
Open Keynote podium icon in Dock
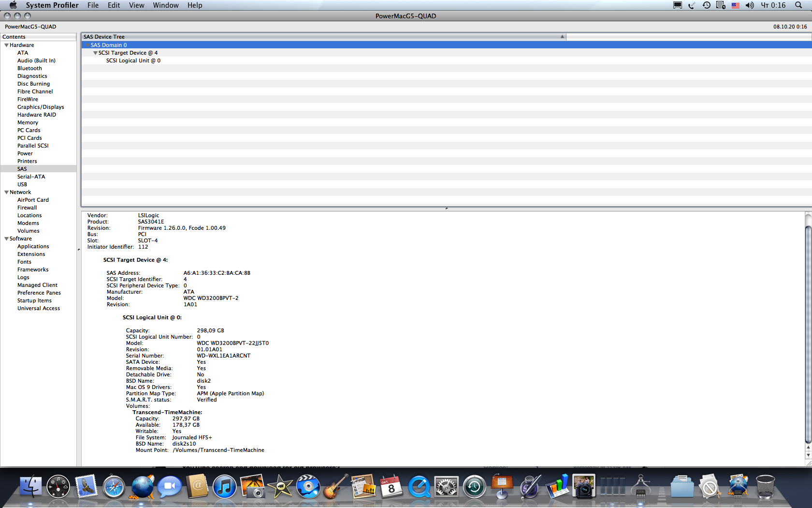(x=502, y=486)
